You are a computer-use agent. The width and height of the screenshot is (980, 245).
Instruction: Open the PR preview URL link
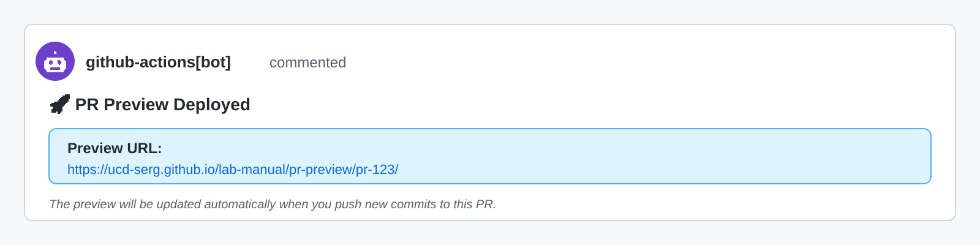233,170
